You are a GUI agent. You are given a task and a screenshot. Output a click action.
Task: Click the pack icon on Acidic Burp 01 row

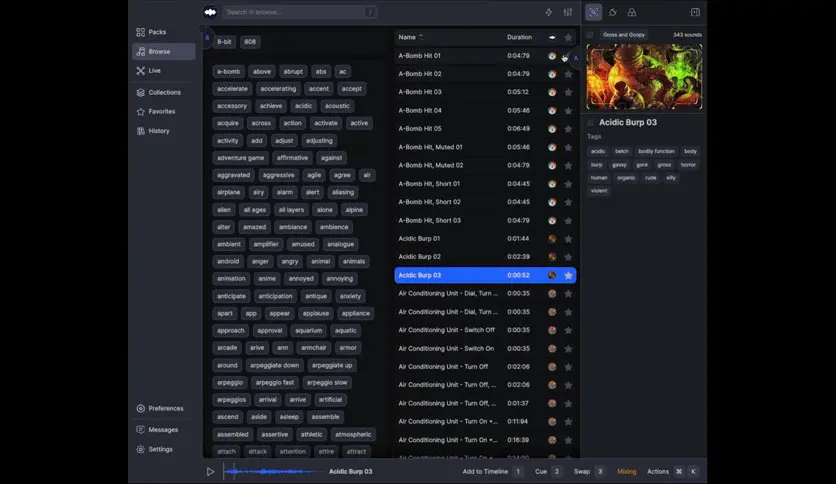point(552,239)
